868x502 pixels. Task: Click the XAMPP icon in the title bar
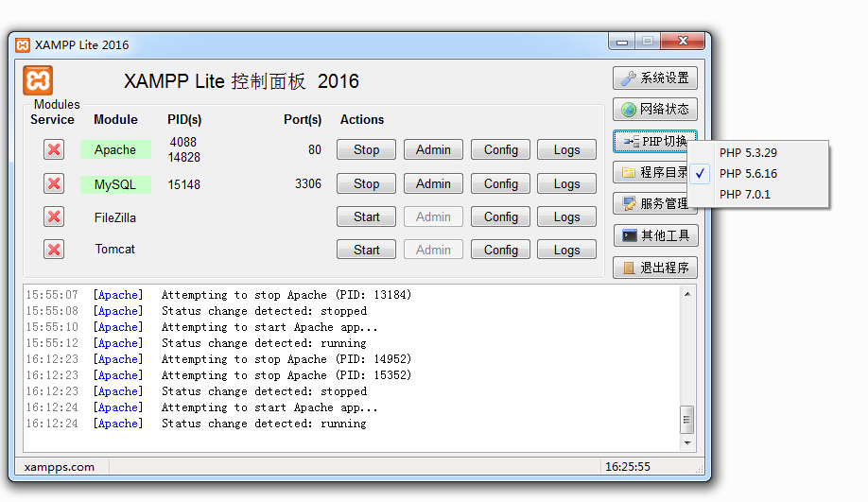click(23, 44)
